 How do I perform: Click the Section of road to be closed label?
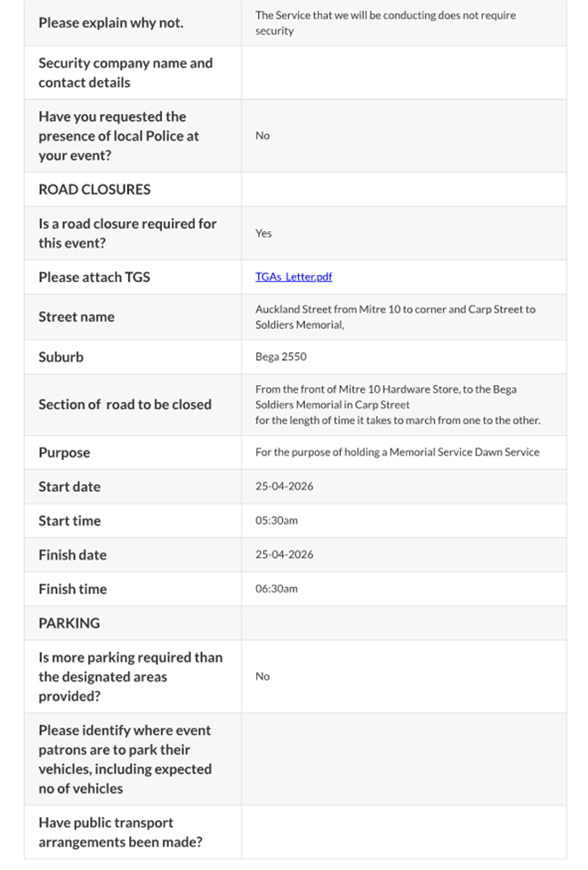pyautogui.click(x=125, y=404)
